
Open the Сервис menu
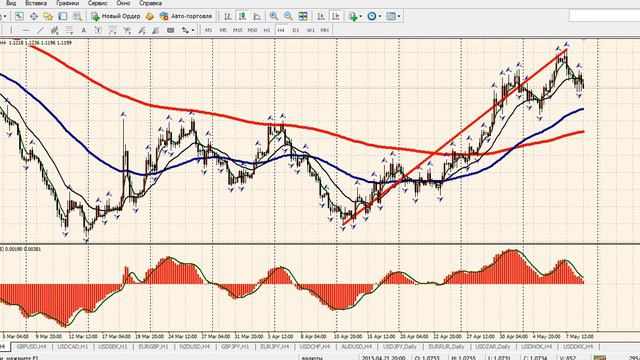pos(98,3)
